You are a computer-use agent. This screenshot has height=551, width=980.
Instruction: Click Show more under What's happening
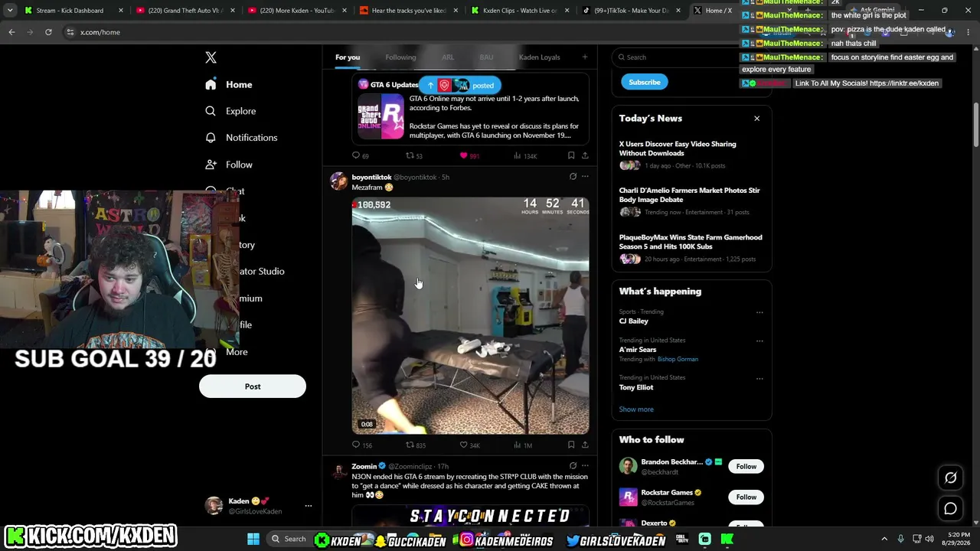click(636, 409)
